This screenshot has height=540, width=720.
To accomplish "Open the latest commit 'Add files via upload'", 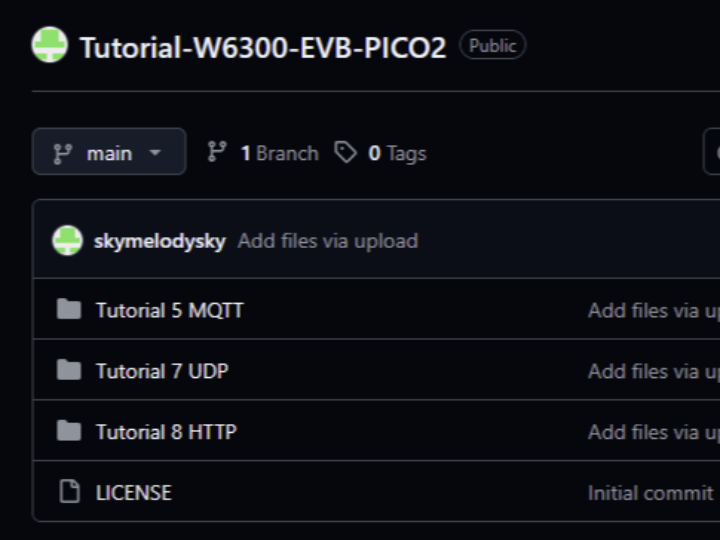I will [327, 241].
